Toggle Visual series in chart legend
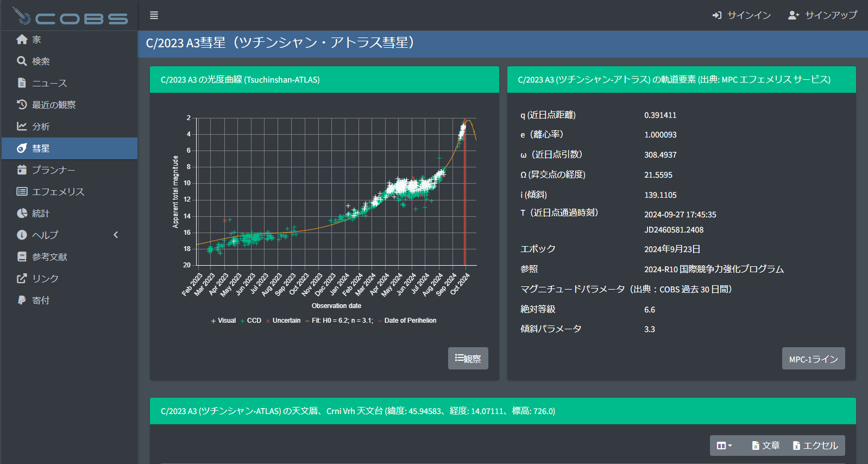 223,321
